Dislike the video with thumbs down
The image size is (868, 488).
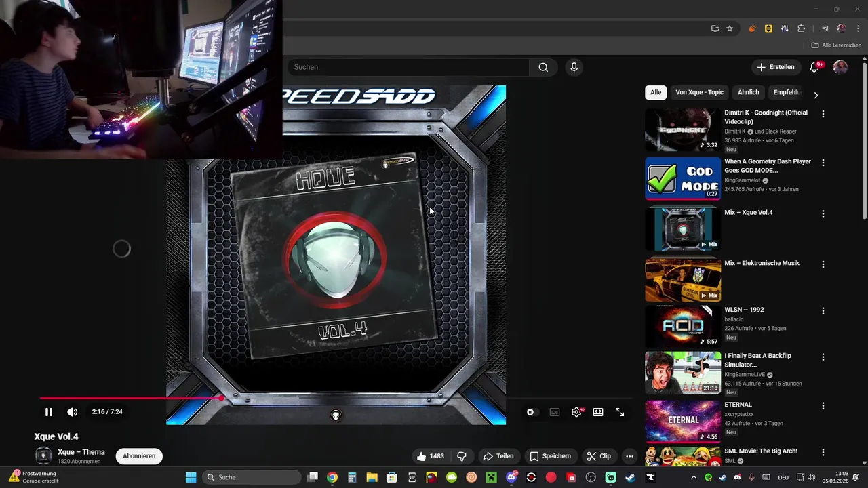[x=462, y=456]
